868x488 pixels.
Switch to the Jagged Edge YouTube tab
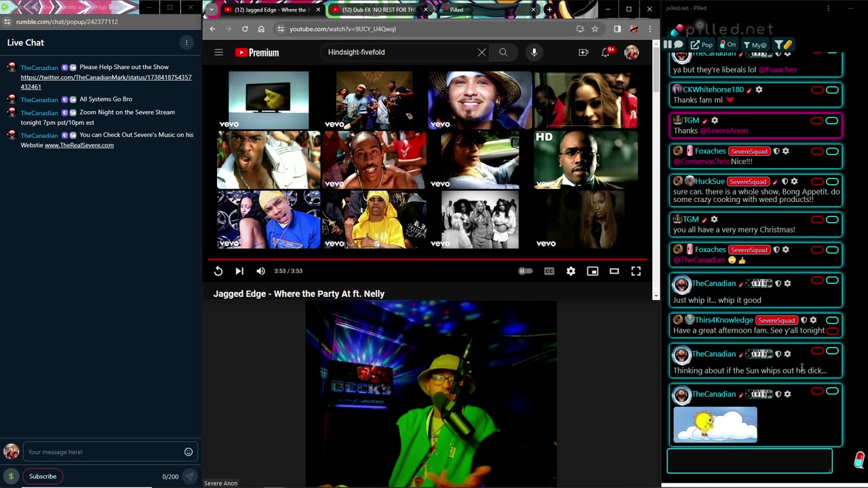pos(272,10)
